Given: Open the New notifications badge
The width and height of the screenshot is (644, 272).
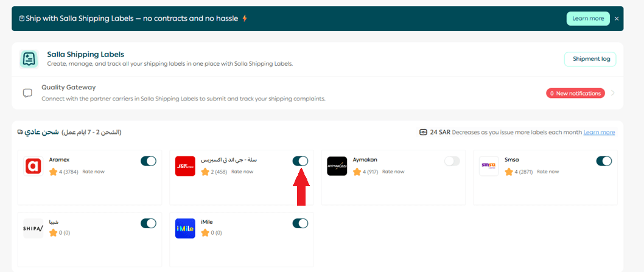Looking at the screenshot, I should 575,93.
